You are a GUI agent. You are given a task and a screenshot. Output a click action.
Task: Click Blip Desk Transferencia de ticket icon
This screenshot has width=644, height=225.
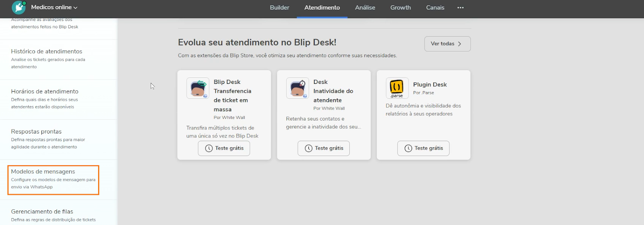click(198, 88)
